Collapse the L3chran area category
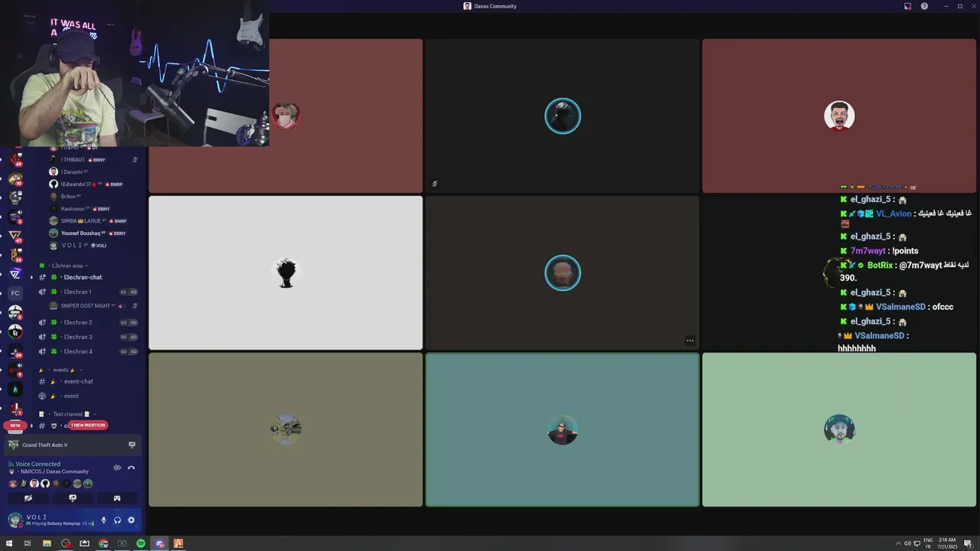Viewport: 980px width, 551px height. pos(67,266)
